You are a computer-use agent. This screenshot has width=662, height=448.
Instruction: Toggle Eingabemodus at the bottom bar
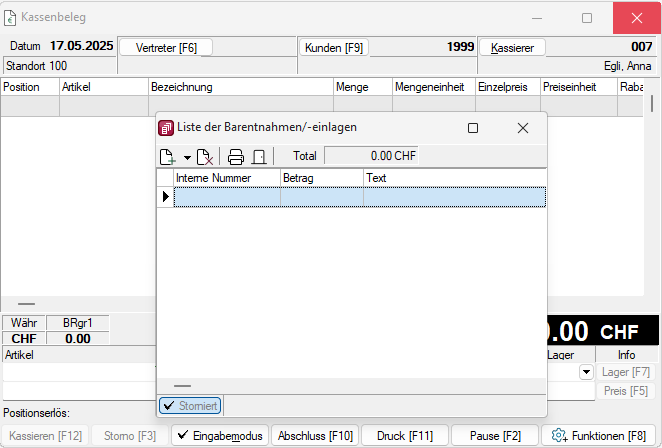[x=216, y=436]
